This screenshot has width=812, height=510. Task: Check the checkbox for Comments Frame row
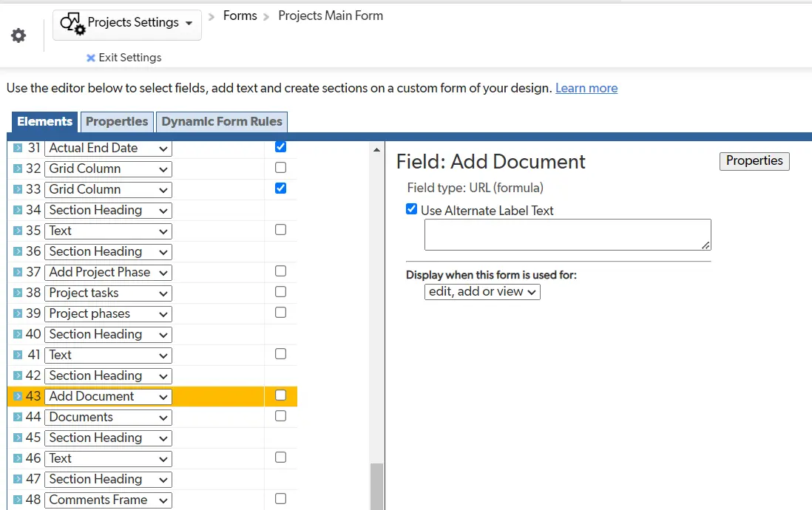click(x=281, y=499)
